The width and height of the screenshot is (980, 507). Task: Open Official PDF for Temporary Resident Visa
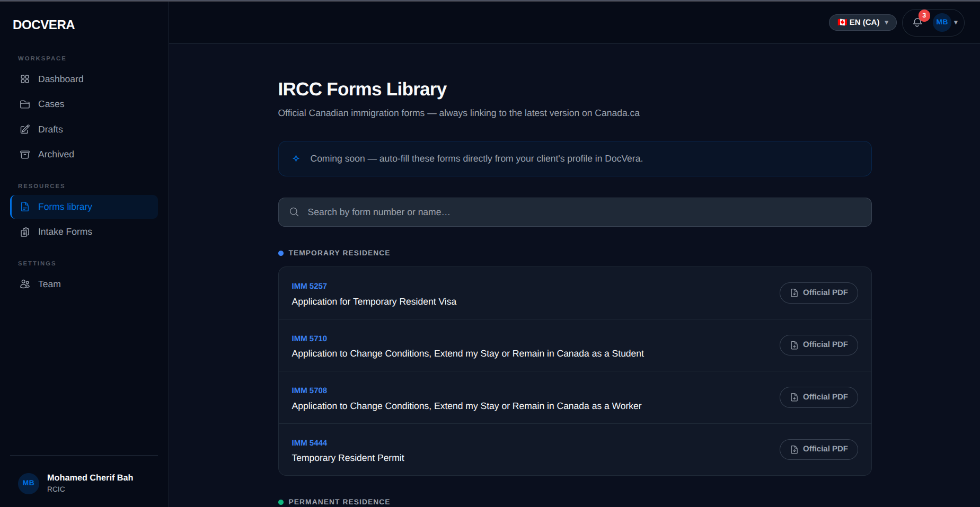pyautogui.click(x=818, y=293)
